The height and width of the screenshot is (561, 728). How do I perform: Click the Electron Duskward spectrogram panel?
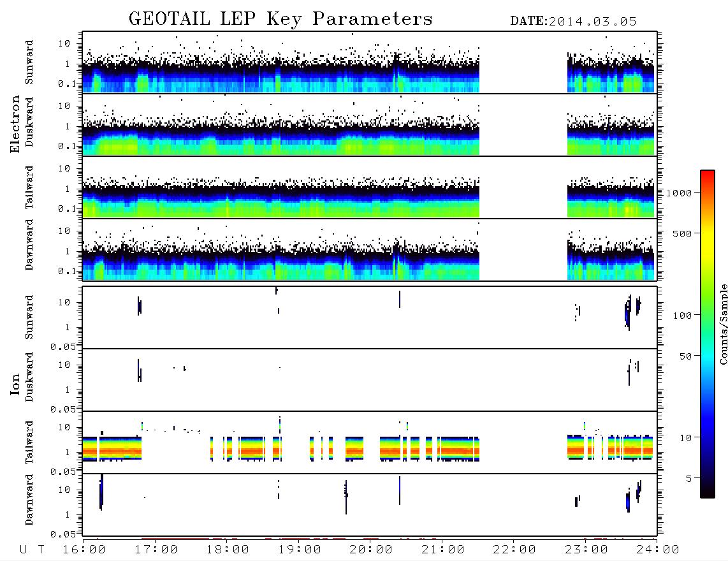370,124
